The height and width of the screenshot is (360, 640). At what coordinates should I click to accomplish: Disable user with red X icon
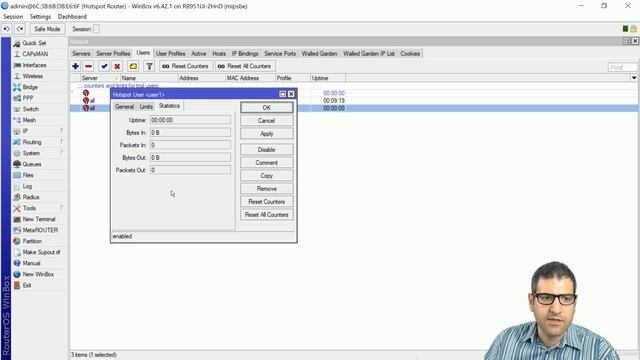tap(117, 66)
